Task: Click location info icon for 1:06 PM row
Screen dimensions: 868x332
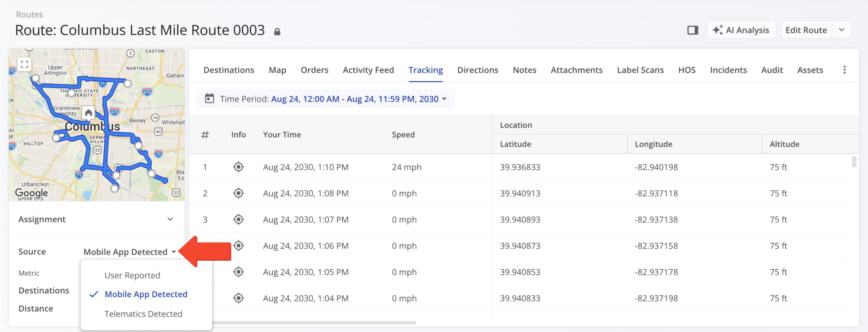Action: coord(239,246)
